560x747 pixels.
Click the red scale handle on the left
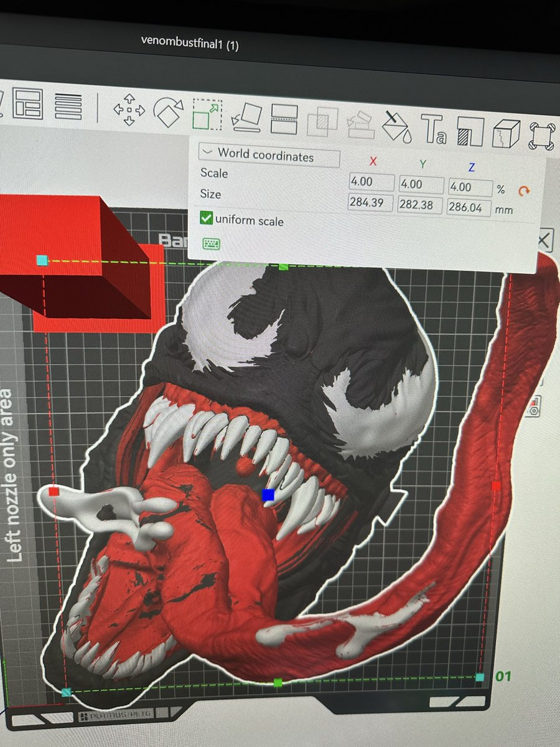tap(54, 492)
